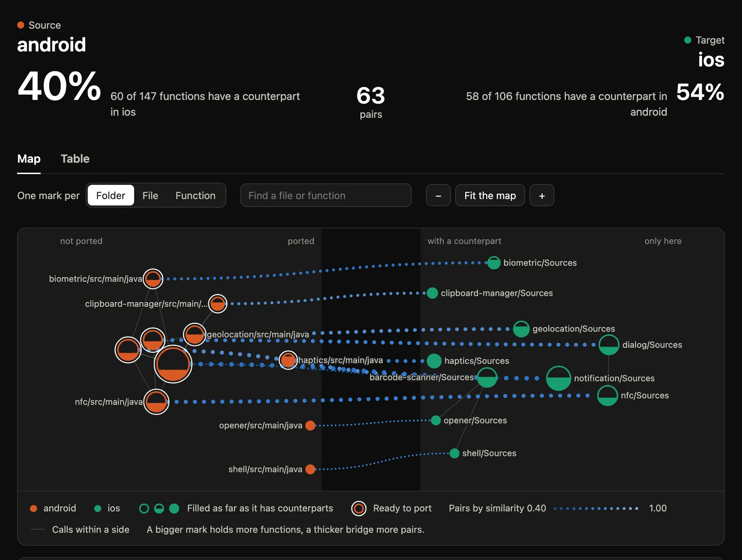
Task: Switch to the Map tab
Action: (29, 159)
